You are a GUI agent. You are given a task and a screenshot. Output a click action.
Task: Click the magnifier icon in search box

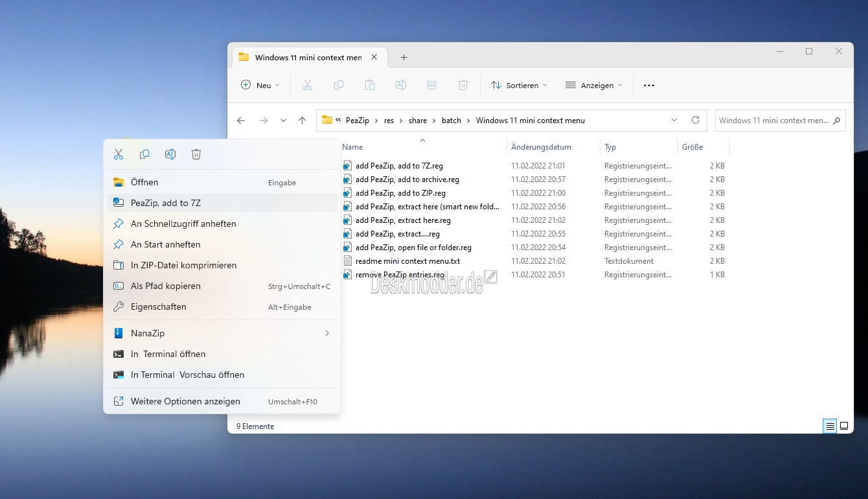tap(836, 121)
